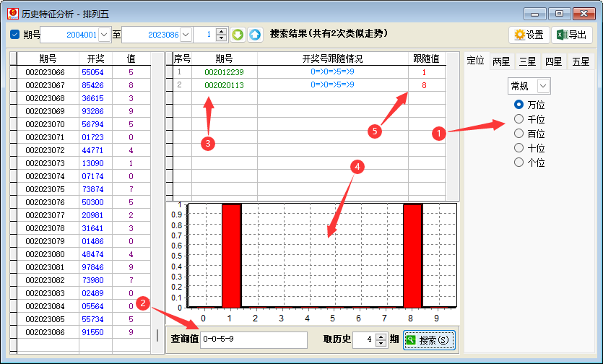Decrease the step value spinner down arrow
Viewport: 603px width, 364px height.
(x=221, y=38)
